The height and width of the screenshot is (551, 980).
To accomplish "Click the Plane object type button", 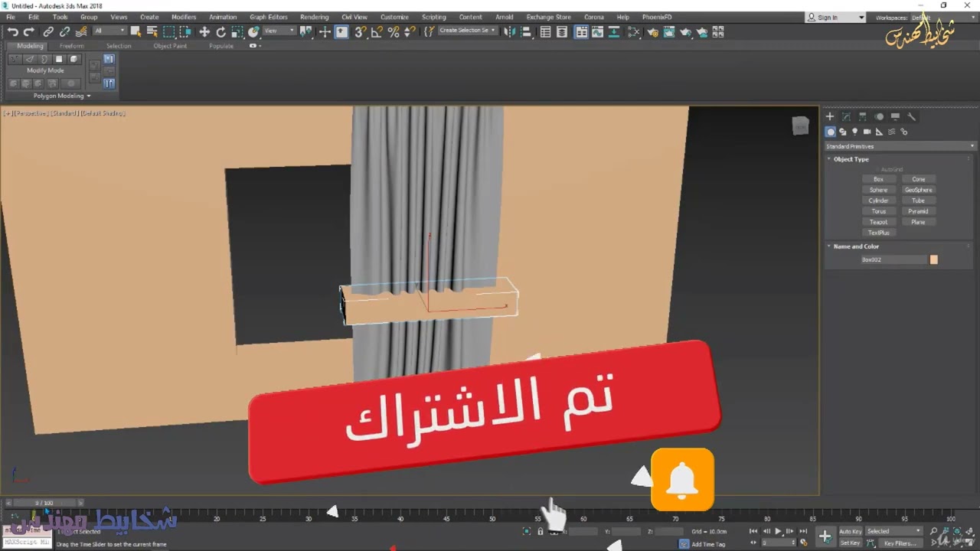I will [x=918, y=222].
